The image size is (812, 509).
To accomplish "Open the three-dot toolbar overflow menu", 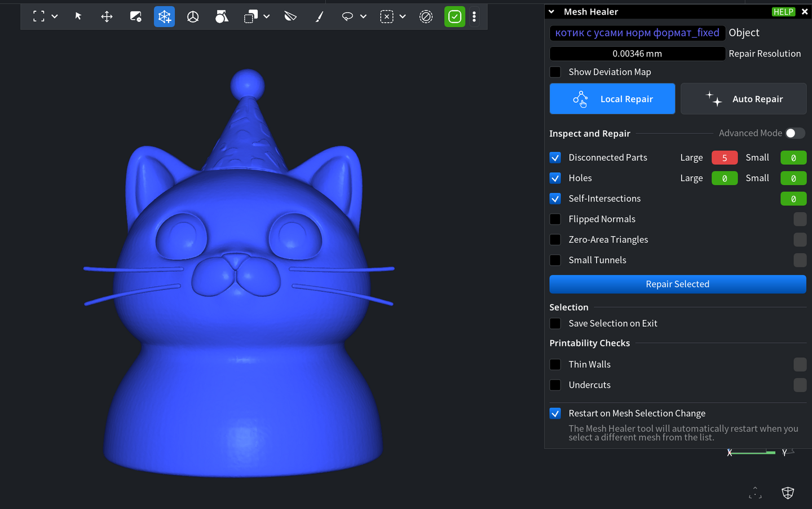I will (474, 17).
